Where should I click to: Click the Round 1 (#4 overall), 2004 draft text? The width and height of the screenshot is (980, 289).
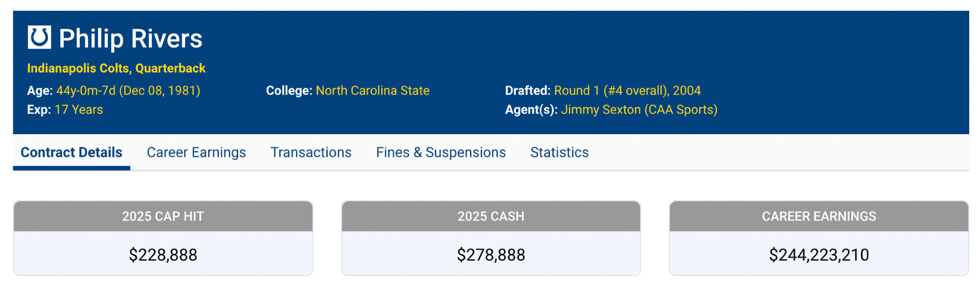627,91
